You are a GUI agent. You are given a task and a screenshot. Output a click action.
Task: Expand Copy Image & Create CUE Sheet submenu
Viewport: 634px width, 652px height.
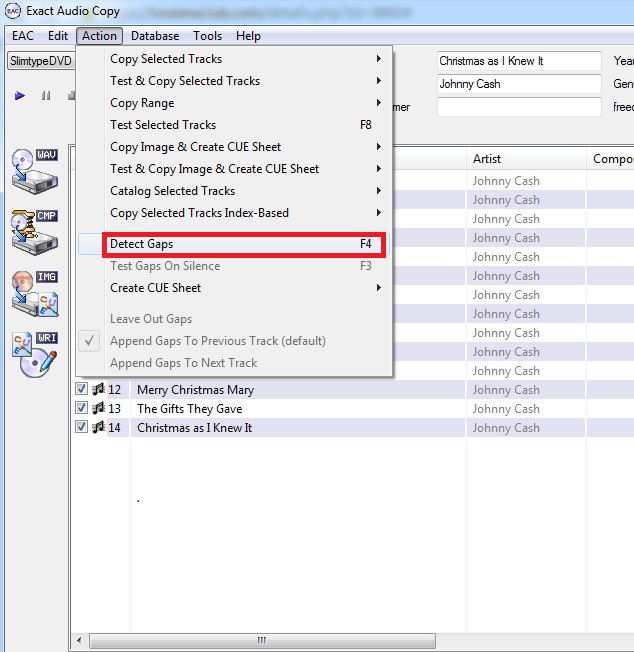click(379, 147)
